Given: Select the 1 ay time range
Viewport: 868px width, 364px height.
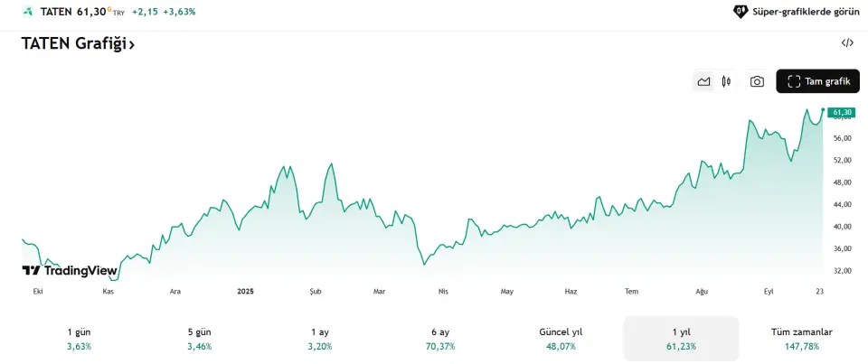Looking at the screenshot, I should [x=319, y=339].
